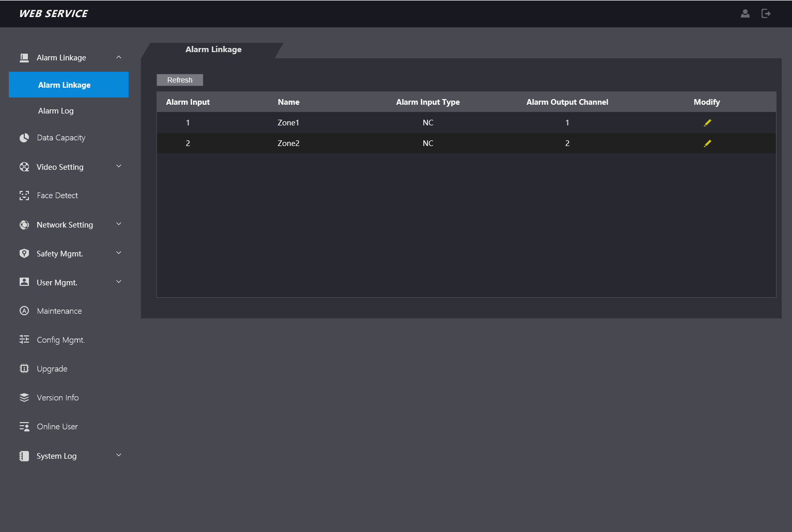The image size is (792, 532).
Task: Click the logout icon in header
Action: (x=766, y=13)
